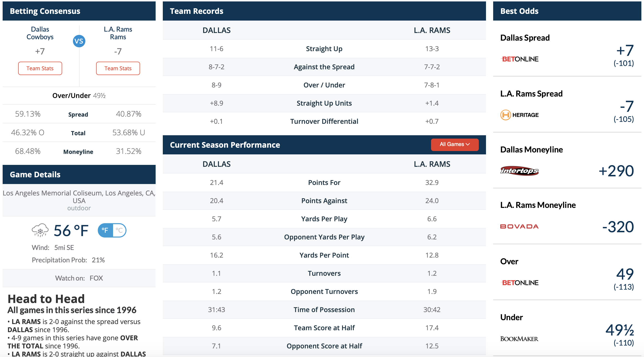
Task: Click the BookMaker sportsbook logo
Action: click(519, 339)
